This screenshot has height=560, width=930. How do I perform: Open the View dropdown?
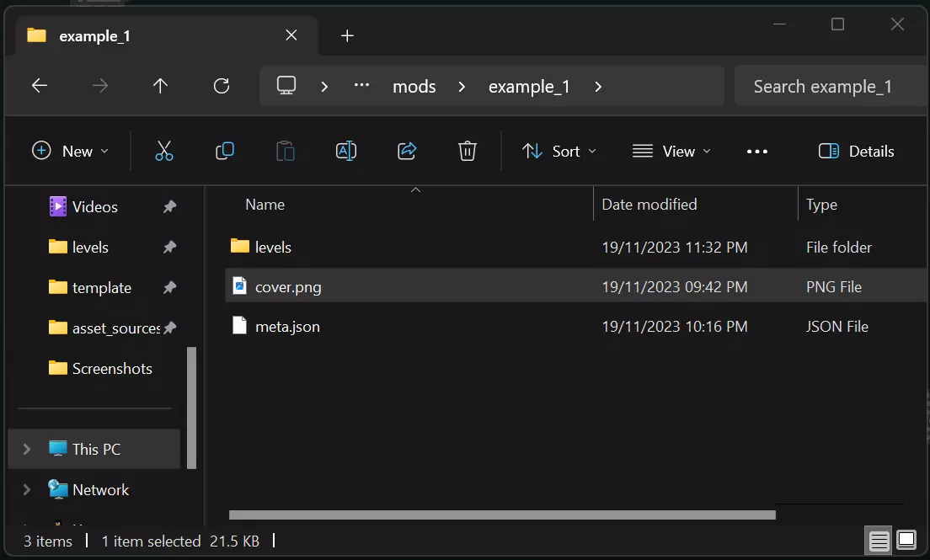coord(671,152)
